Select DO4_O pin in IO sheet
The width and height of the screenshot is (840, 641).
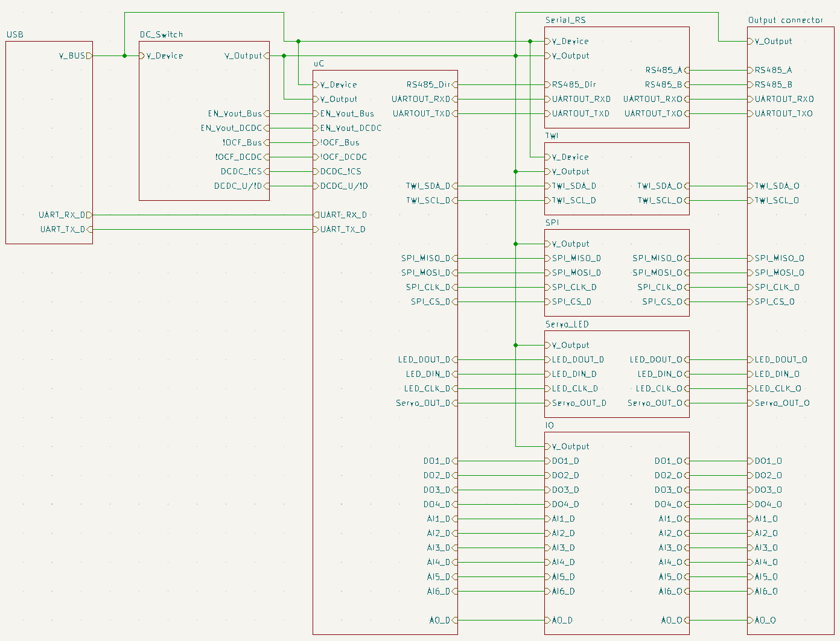672,504
